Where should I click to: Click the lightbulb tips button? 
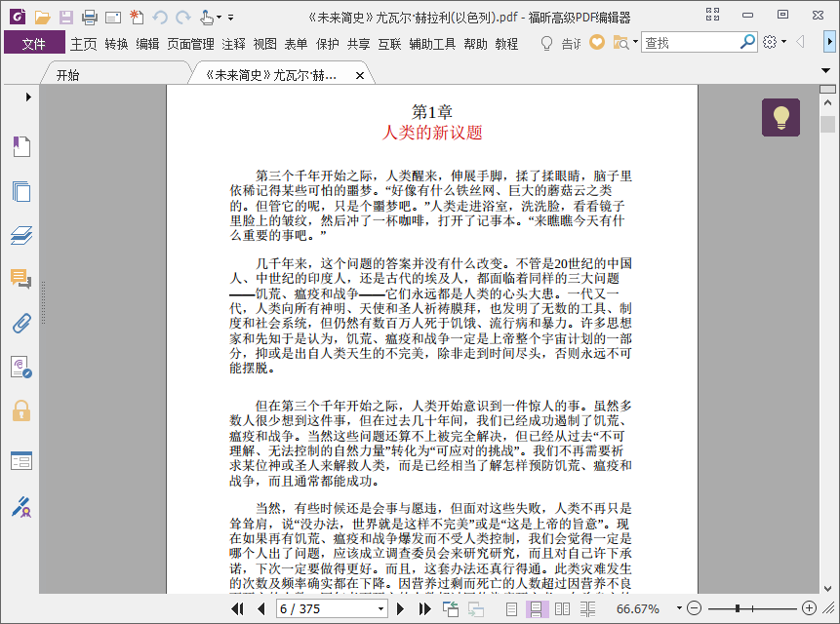click(x=781, y=117)
